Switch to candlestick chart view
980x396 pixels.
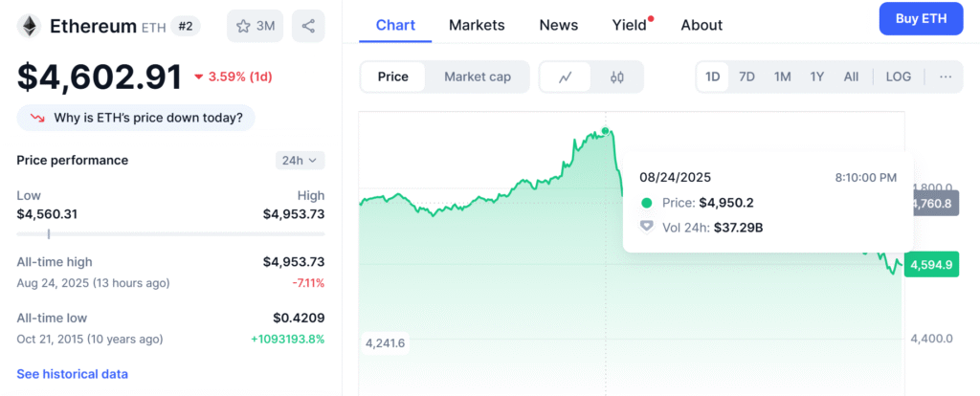click(x=617, y=77)
